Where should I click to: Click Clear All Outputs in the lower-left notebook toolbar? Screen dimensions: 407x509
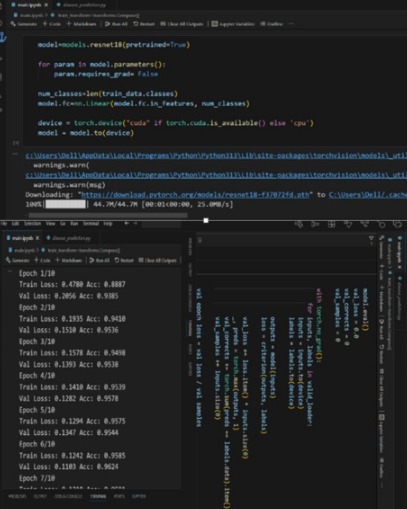pyautogui.click(x=157, y=260)
